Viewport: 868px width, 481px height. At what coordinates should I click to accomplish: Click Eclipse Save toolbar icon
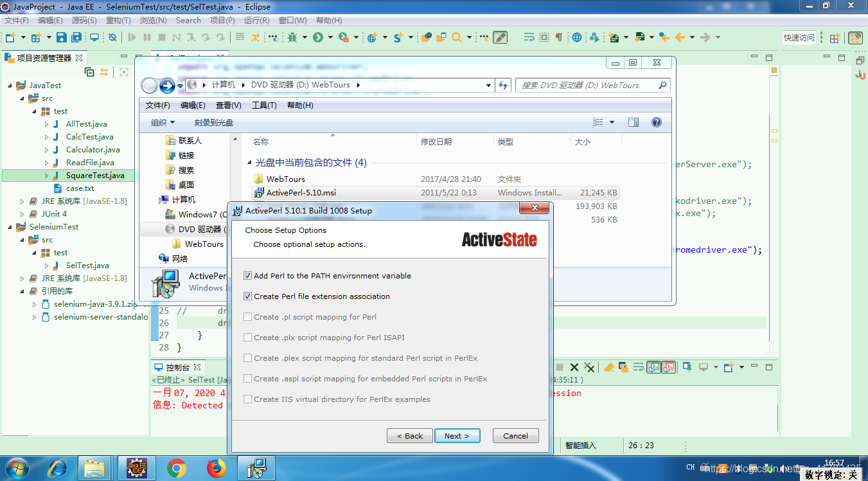coord(61,37)
